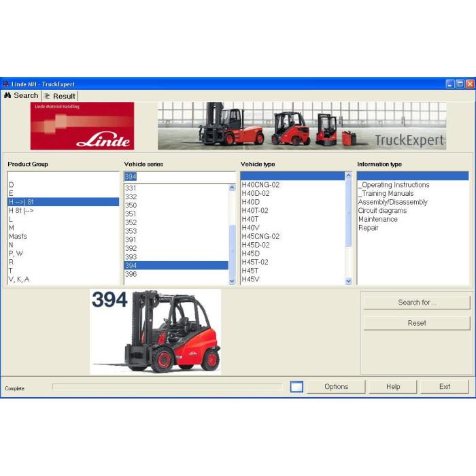The height and width of the screenshot is (476, 476).
Task: Select product group N
Action: click(63, 245)
